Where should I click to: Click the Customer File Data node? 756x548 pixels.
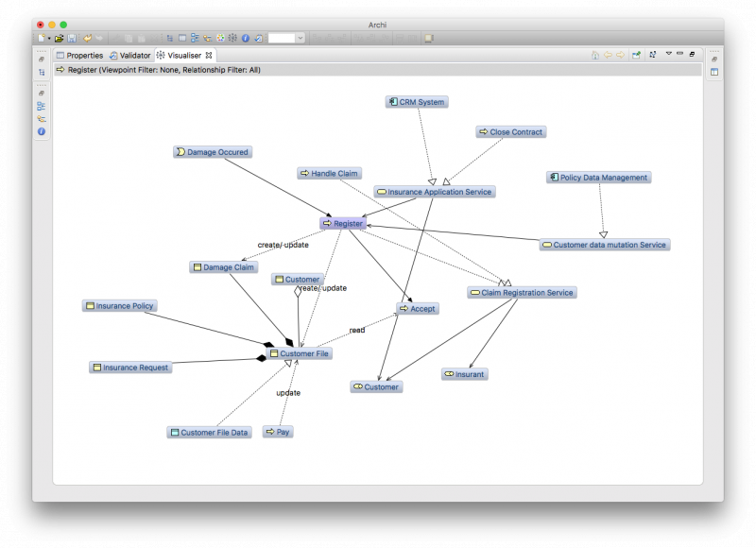(209, 433)
